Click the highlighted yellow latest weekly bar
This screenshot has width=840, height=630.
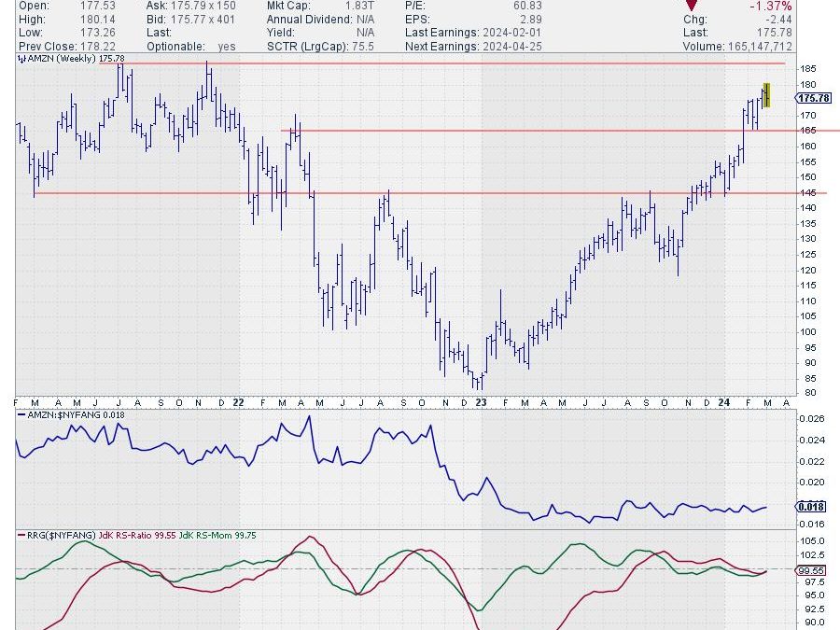click(766, 95)
